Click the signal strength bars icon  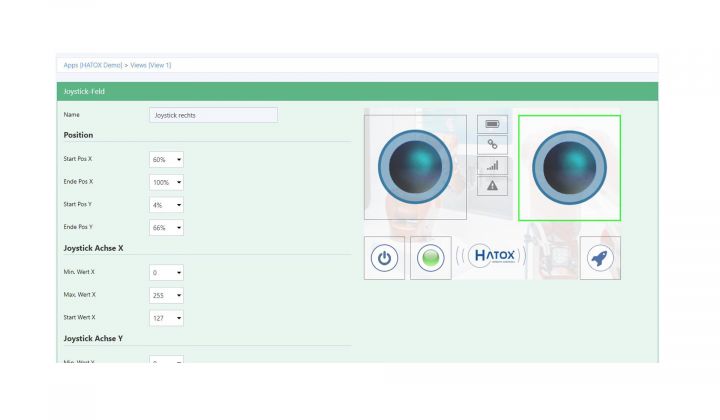pyautogui.click(x=492, y=165)
